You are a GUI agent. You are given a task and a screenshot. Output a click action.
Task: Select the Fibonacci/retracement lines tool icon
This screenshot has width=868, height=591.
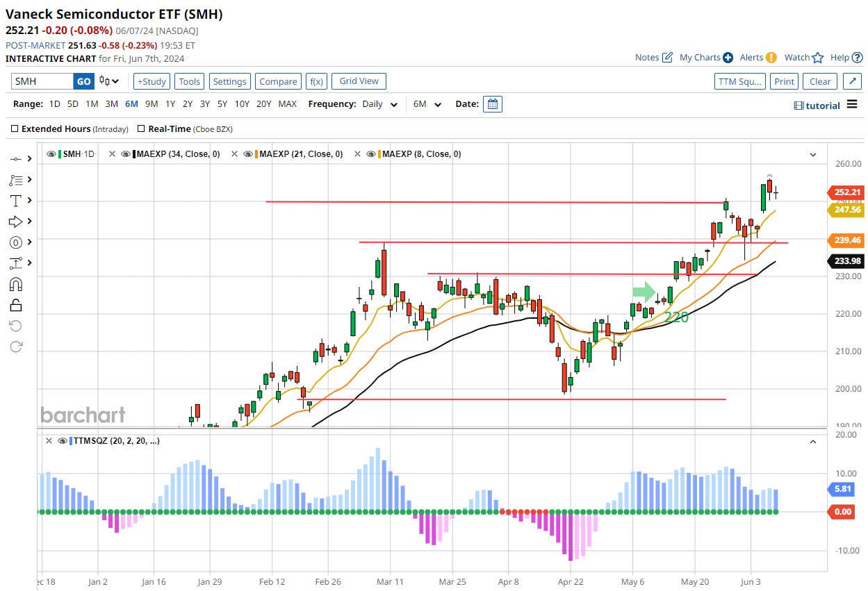point(15,180)
